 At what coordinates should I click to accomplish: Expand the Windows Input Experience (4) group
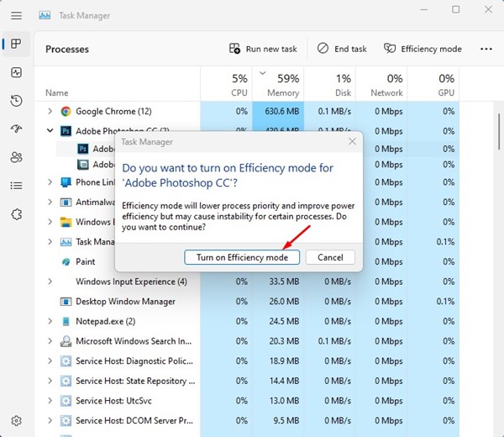coord(50,282)
